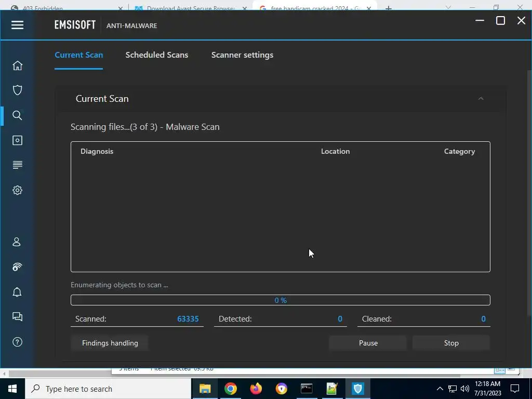
Task: Open Quarantine box icon in sidebar
Action: tap(17, 140)
